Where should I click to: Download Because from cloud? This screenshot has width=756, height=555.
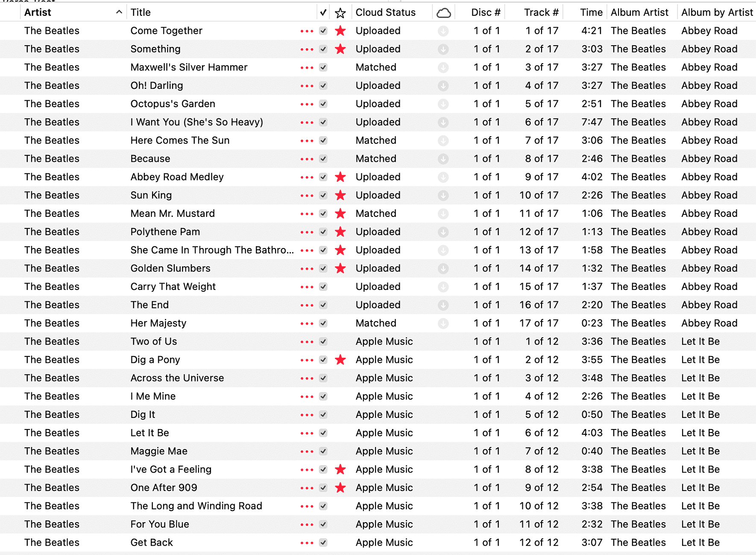point(443,159)
